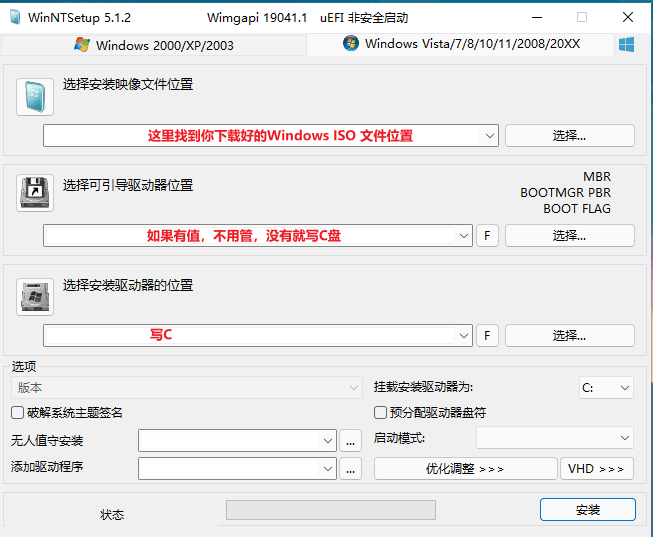Click 选择 button for install image file
This screenshot has height=537, width=653.
(x=570, y=136)
